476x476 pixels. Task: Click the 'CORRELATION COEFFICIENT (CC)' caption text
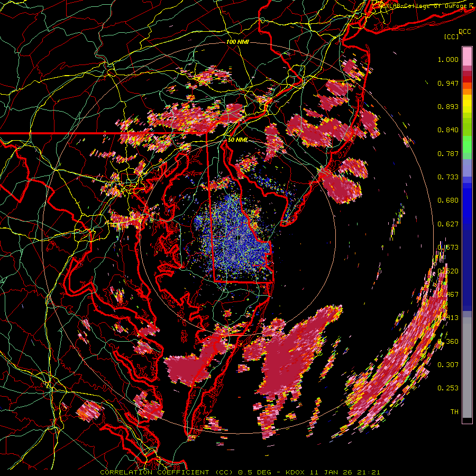click(167, 472)
